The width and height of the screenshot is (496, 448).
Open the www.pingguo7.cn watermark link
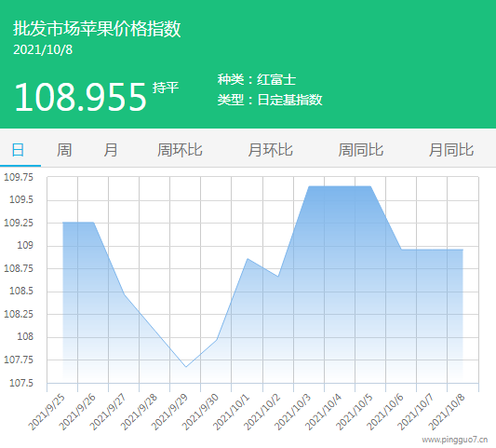coord(454,440)
